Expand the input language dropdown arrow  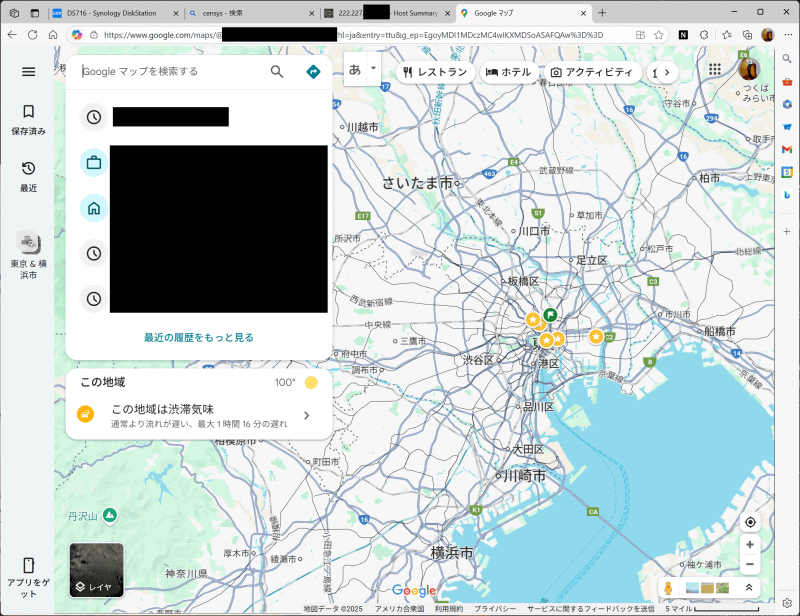pyautogui.click(x=372, y=71)
